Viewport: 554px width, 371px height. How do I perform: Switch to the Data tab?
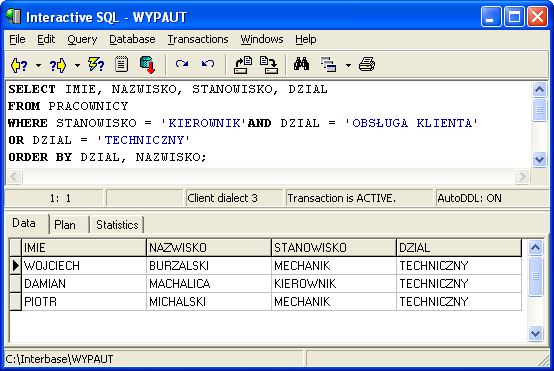26,223
